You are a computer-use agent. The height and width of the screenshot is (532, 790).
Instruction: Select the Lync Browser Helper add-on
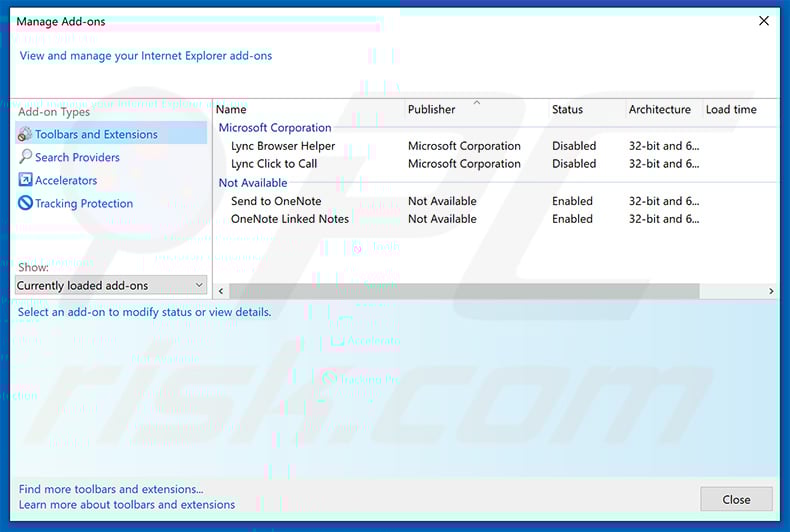(283, 146)
